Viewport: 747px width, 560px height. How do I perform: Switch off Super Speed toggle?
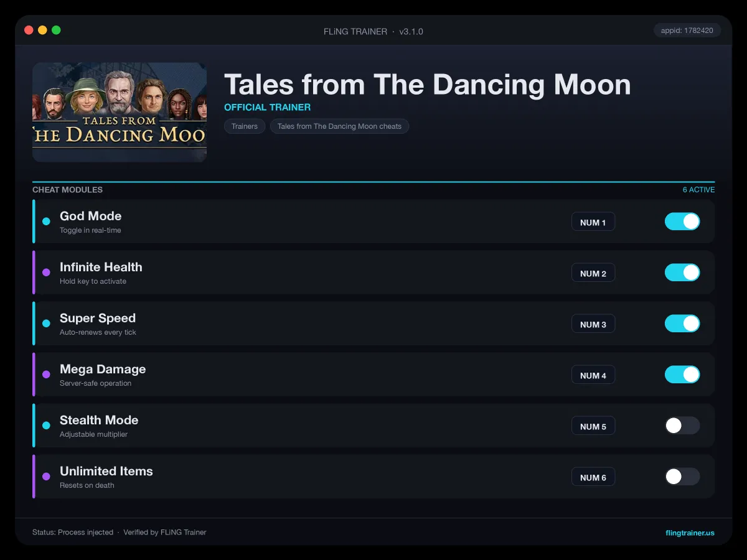point(682,324)
